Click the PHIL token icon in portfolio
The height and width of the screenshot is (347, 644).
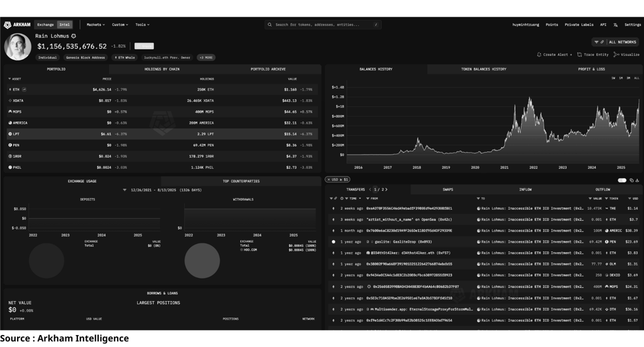(10, 168)
